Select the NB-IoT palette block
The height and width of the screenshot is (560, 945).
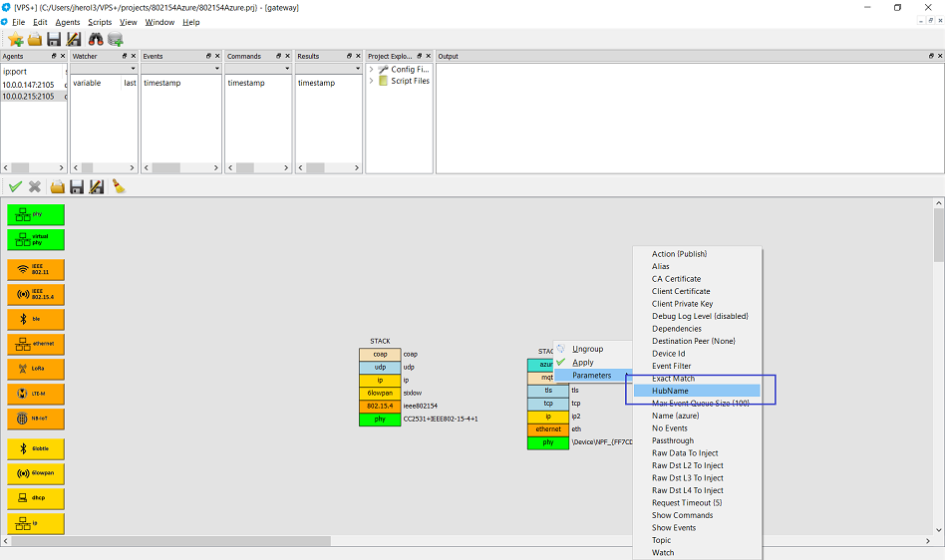click(36, 419)
